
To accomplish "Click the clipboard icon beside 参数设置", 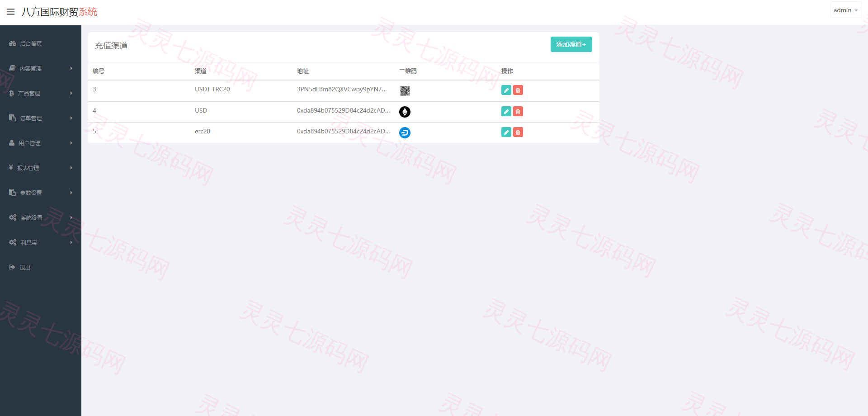I will pyautogui.click(x=13, y=193).
